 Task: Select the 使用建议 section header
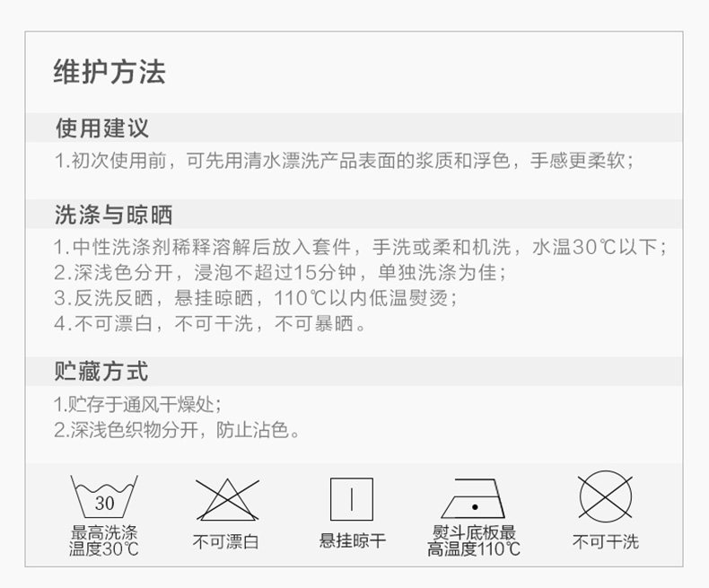click(102, 128)
